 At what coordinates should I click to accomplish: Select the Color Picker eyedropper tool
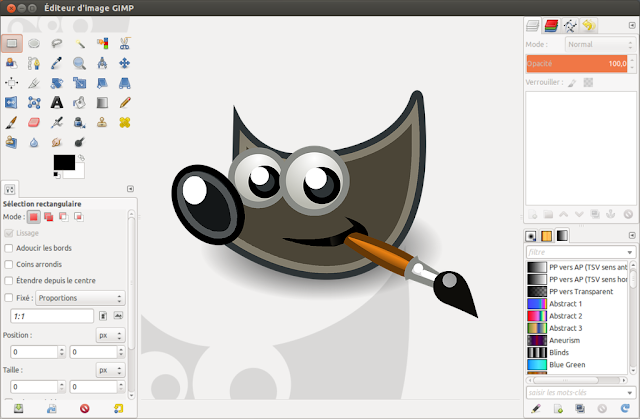(57, 63)
